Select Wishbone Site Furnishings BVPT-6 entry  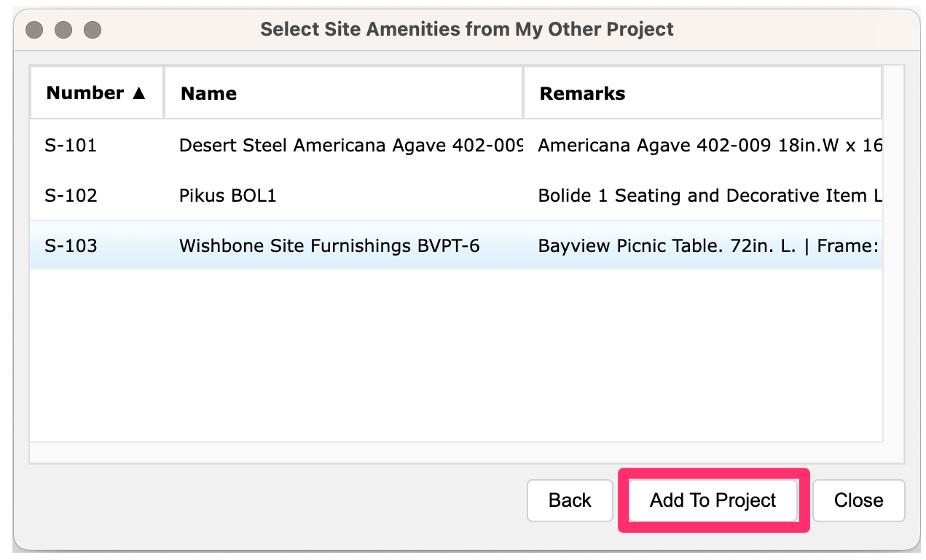[x=329, y=245]
